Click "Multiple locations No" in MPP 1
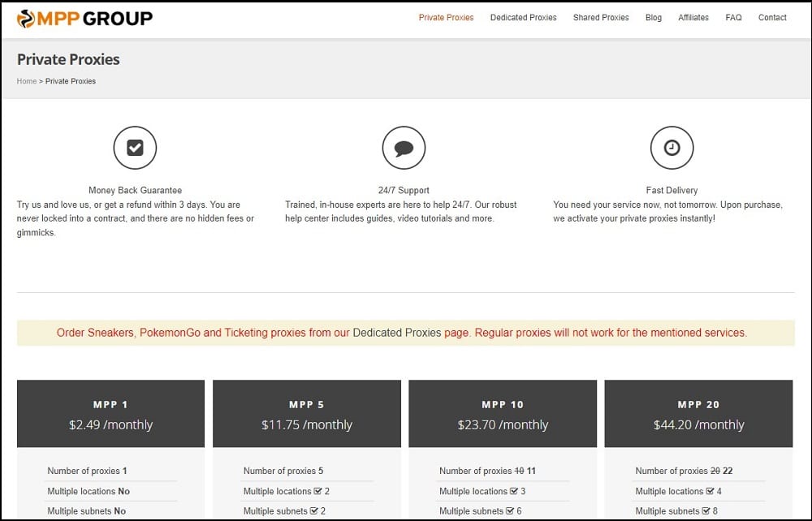The width and height of the screenshot is (812, 521). click(x=89, y=491)
